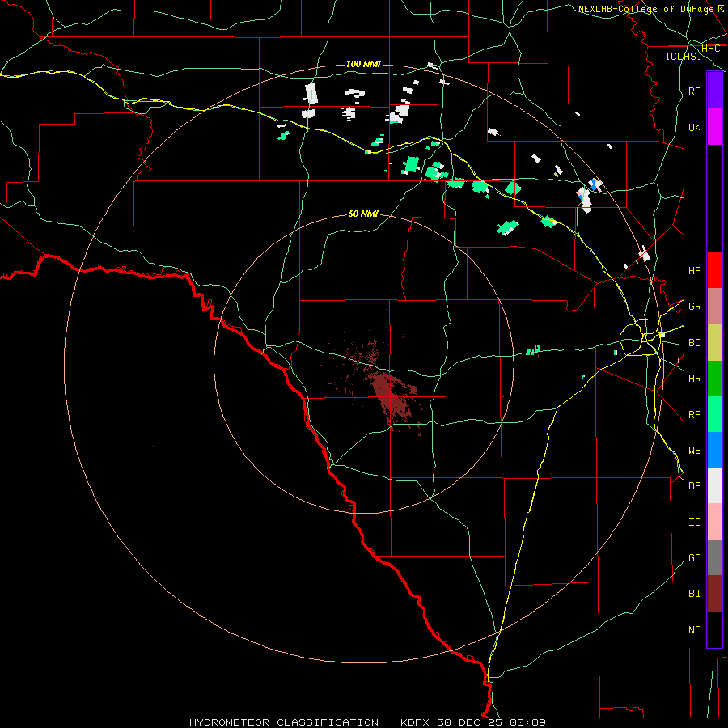This screenshot has width=728, height=728.
Task: Click the 'DS' legend label
Action: pyautogui.click(x=694, y=486)
